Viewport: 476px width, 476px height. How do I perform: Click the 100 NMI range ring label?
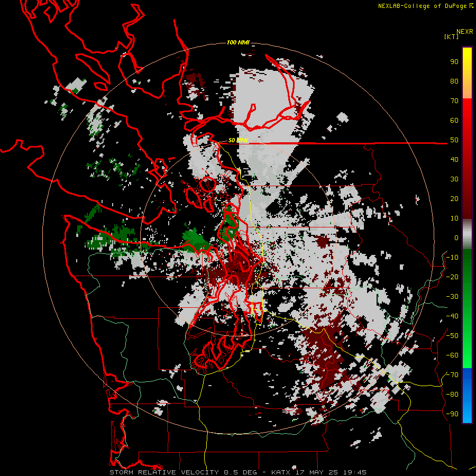pos(238,42)
